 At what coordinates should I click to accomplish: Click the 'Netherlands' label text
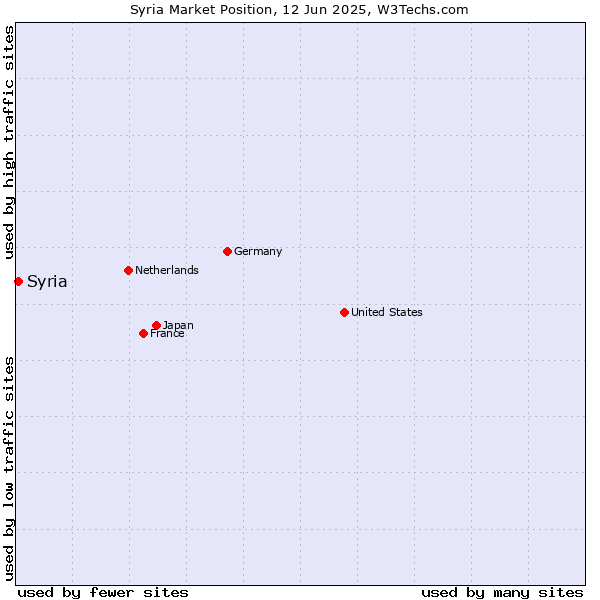167,270
